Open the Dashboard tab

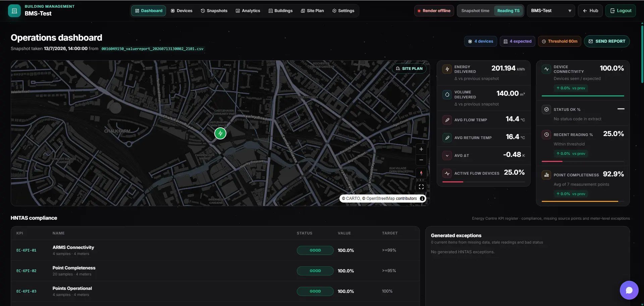(149, 11)
